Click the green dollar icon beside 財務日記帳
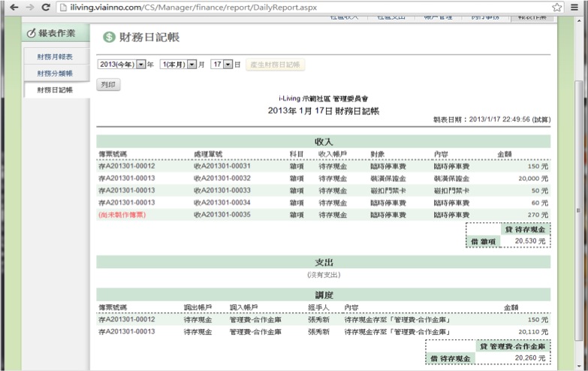588x371 pixels. click(x=109, y=37)
